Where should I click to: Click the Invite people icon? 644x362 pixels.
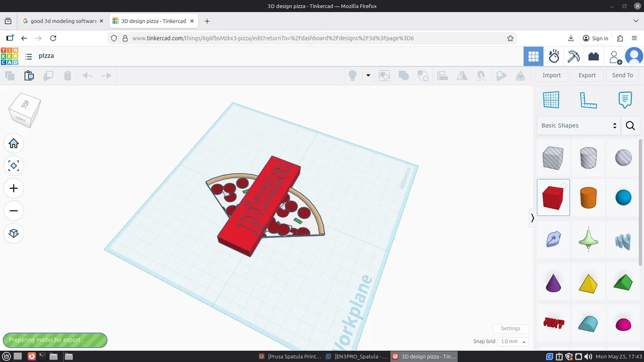tap(615, 57)
